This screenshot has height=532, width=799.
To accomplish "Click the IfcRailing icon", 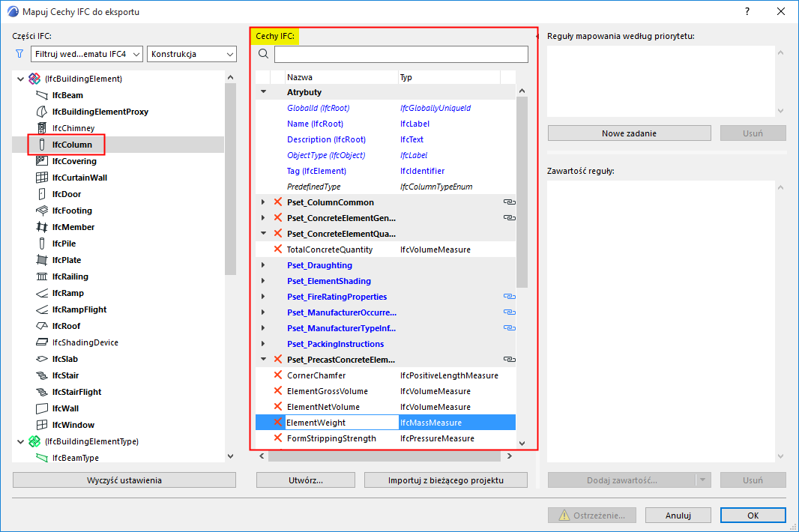I will click(x=42, y=276).
